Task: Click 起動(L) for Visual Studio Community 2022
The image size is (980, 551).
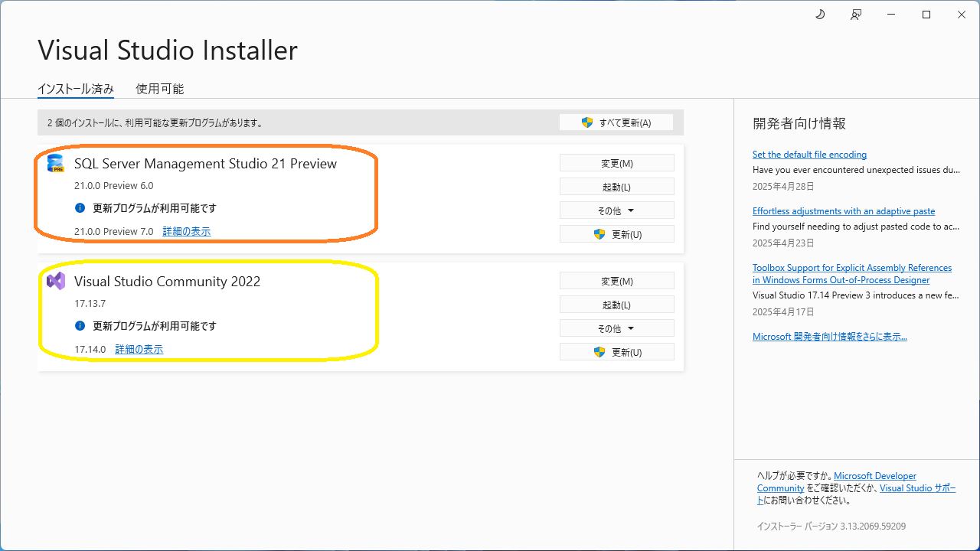Action: coord(617,305)
